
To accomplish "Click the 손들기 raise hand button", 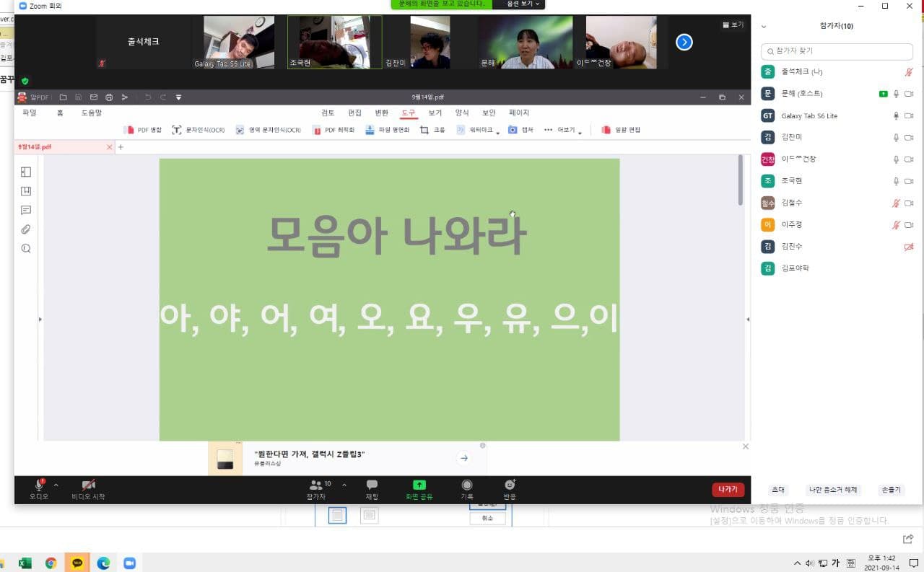I will [891, 490].
